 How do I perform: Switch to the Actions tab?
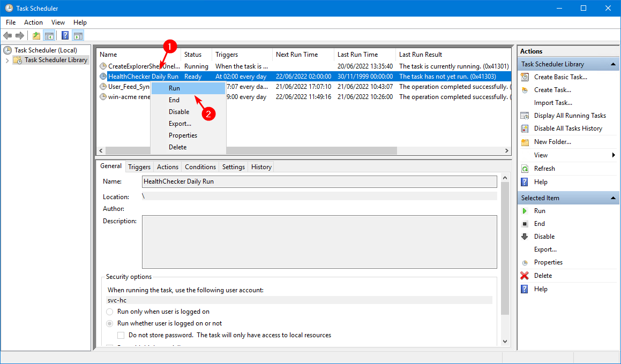tap(168, 167)
